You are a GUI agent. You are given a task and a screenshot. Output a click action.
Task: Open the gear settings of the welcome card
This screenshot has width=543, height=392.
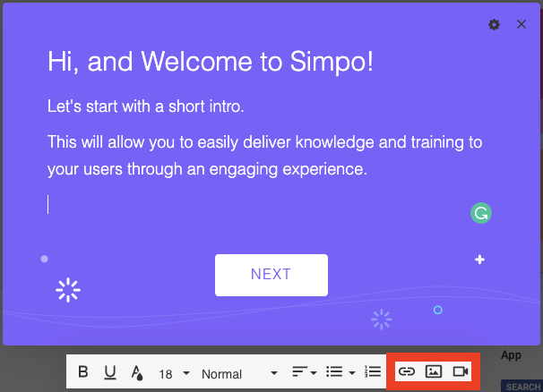(x=494, y=24)
